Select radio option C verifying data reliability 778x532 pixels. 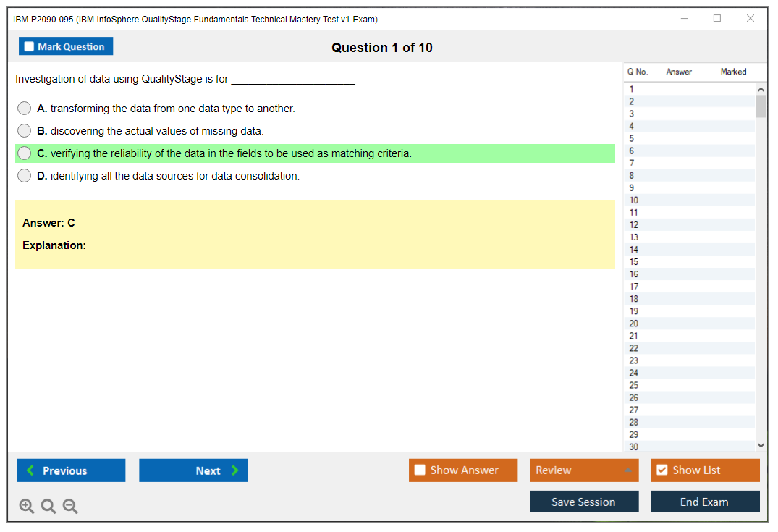pyautogui.click(x=25, y=153)
